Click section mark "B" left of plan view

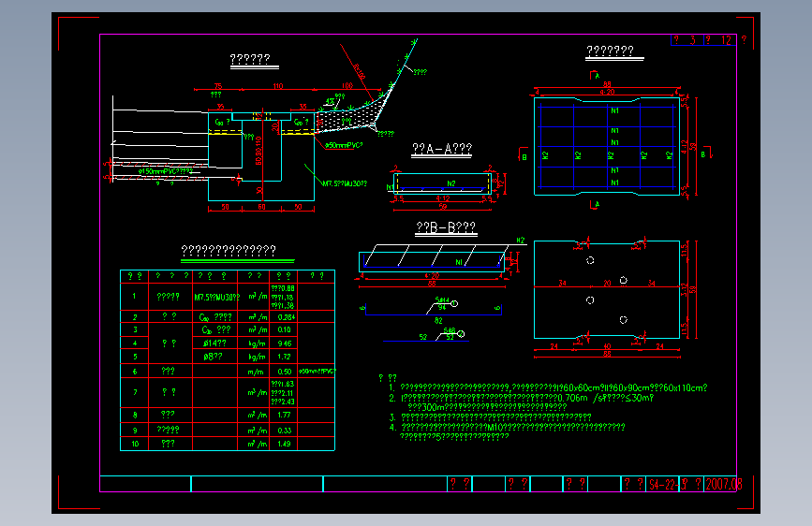524,157
